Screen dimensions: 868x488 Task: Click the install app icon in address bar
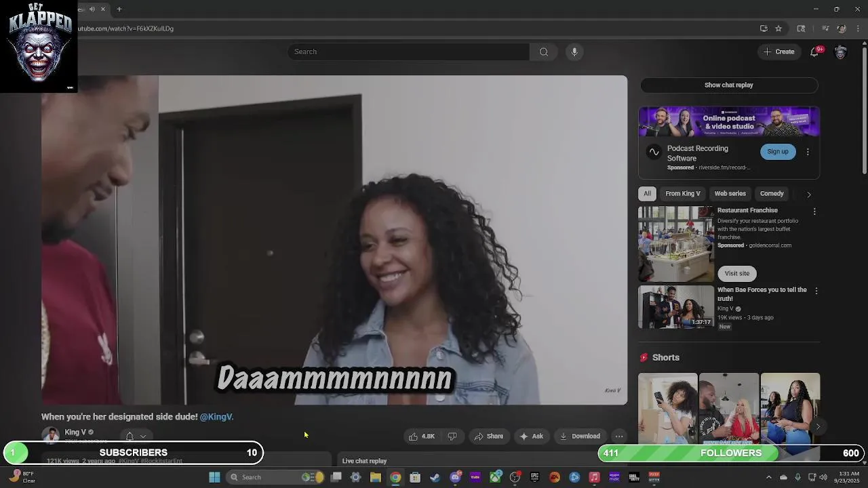pos(764,28)
